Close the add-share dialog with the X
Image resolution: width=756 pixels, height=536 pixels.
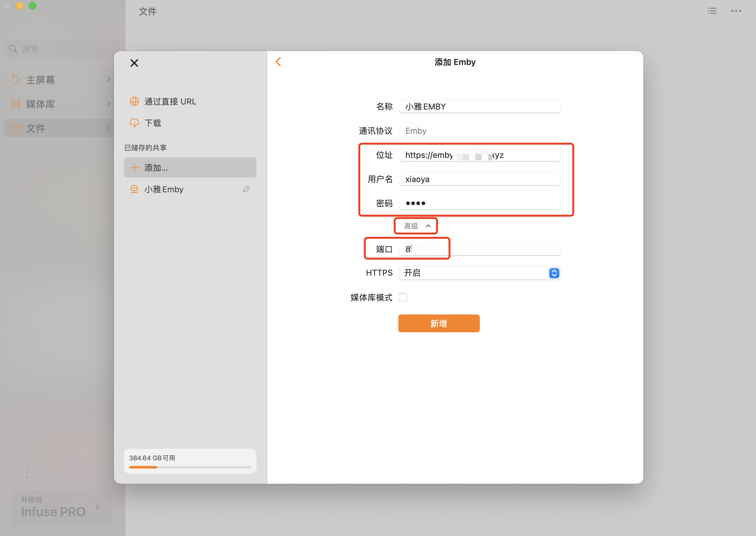pyautogui.click(x=134, y=63)
